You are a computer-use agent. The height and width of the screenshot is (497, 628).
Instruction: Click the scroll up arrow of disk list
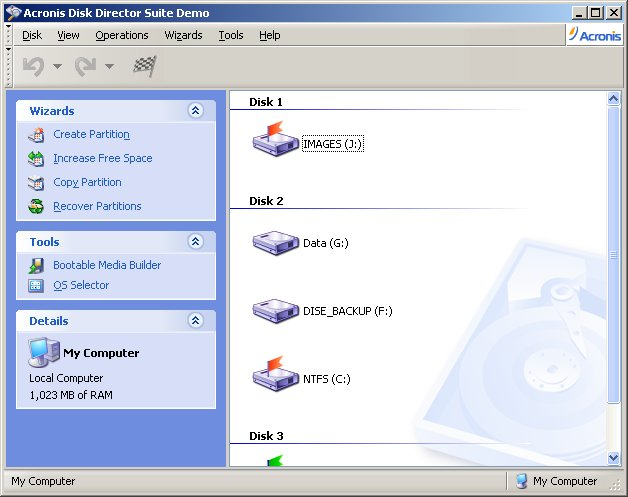click(x=614, y=99)
